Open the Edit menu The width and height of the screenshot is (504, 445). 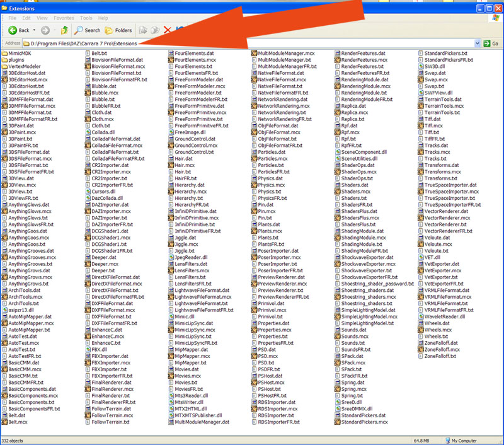point(26,18)
